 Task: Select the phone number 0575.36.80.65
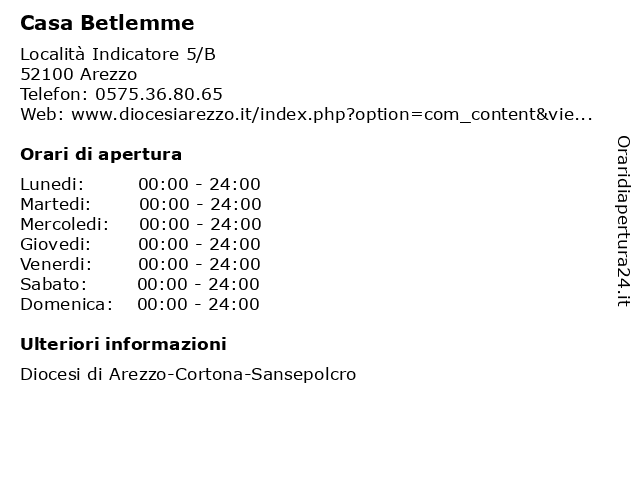(159, 94)
